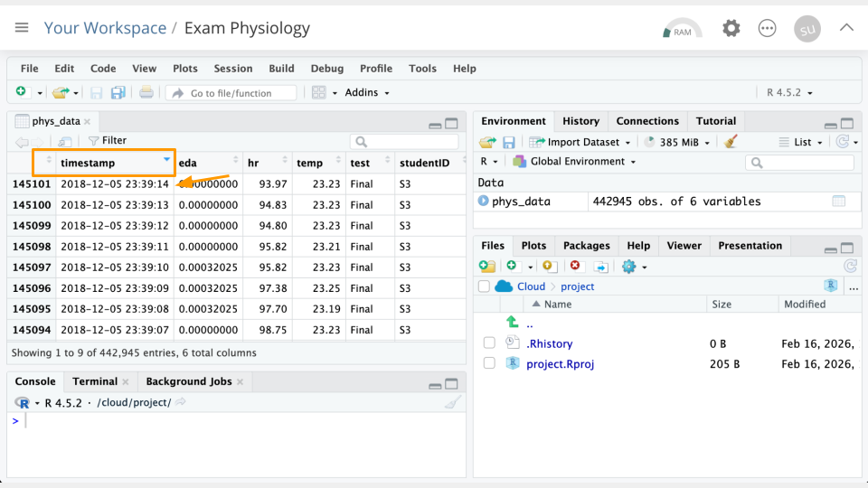Screen dimensions: 868x488
Task: Open the hamburger navigation menu
Action: [x=22, y=28]
